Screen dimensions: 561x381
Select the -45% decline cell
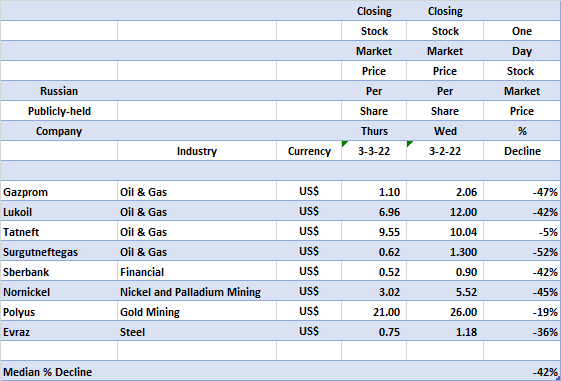click(x=522, y=292)
